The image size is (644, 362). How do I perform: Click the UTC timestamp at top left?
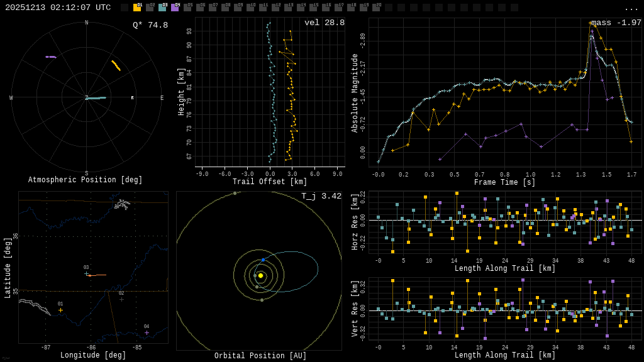point(58,8)
